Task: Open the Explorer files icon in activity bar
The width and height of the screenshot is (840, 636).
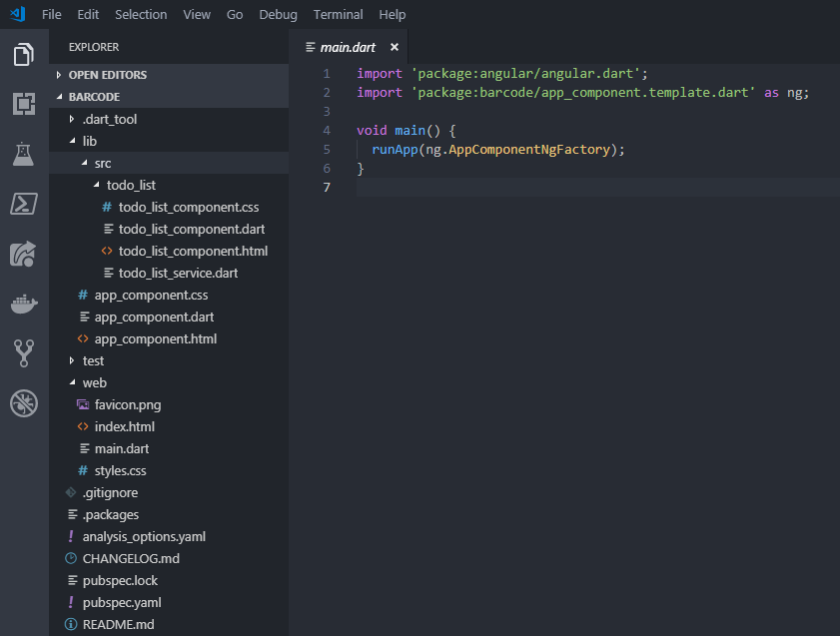Action: click(x=24, y=55)
